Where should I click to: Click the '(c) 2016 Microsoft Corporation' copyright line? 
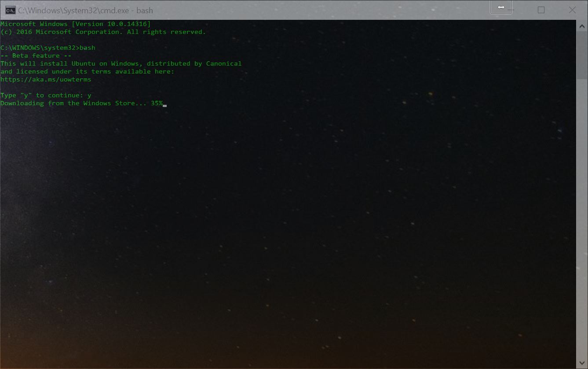click(x=103, y=32)
